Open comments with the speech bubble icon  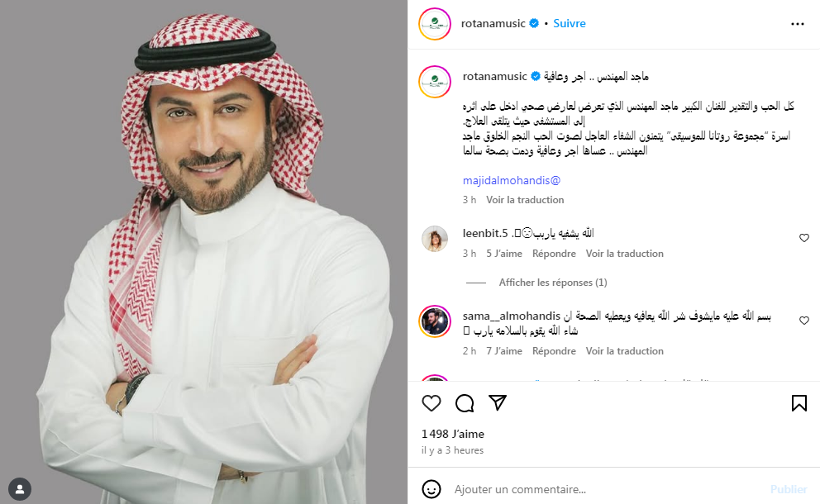465,403
